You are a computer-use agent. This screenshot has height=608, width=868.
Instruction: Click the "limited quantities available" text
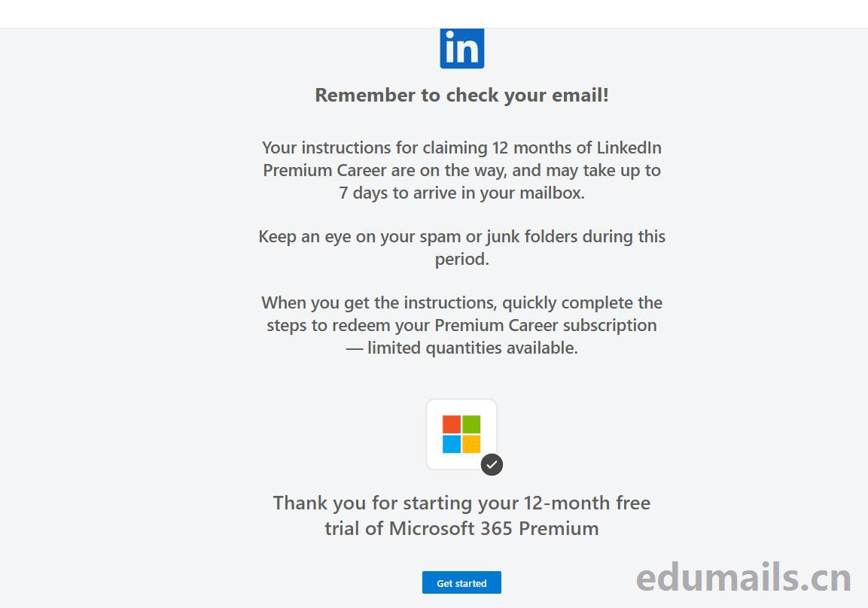(x=472, y=348)
